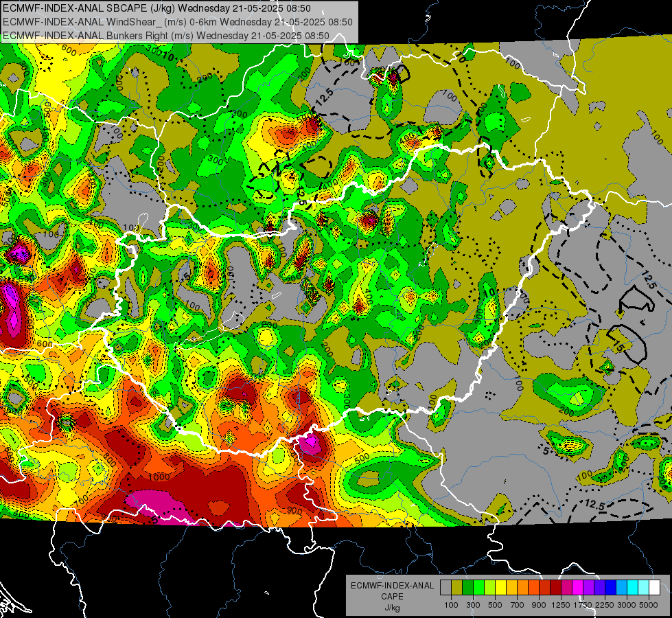Pick the yellow-green legend swatch
The width and height of the screenshot is (672, 618).
click(489, 588)
